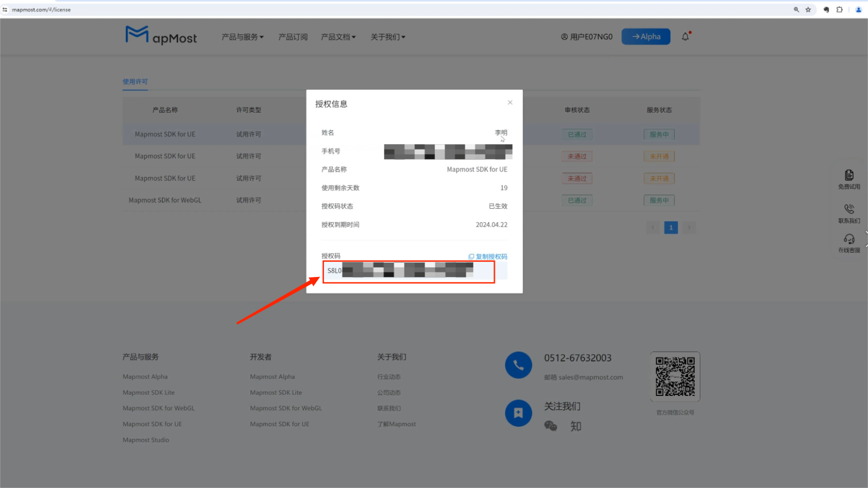Click the sales@mapmost.com email address
The image size is (868, 488).
point(591,377)
